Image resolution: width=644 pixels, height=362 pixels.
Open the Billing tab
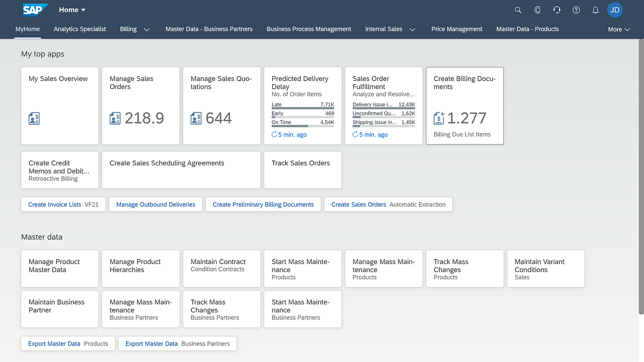click(128, 29)
